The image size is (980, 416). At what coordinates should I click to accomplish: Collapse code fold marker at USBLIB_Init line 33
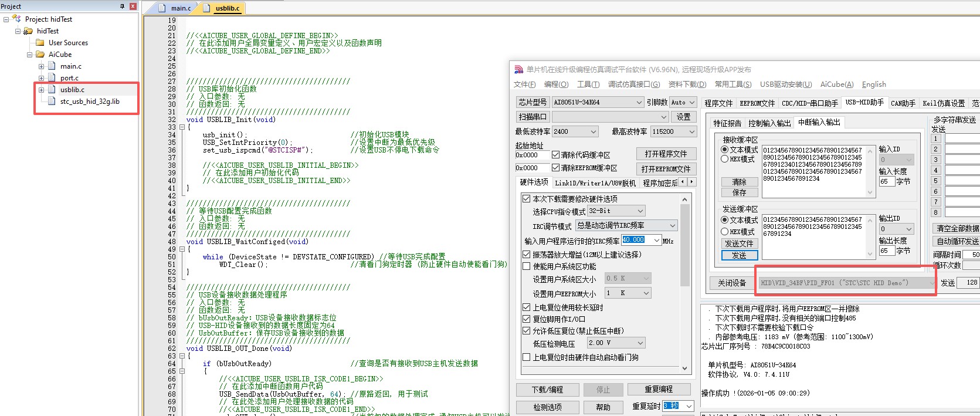[182, 127]
